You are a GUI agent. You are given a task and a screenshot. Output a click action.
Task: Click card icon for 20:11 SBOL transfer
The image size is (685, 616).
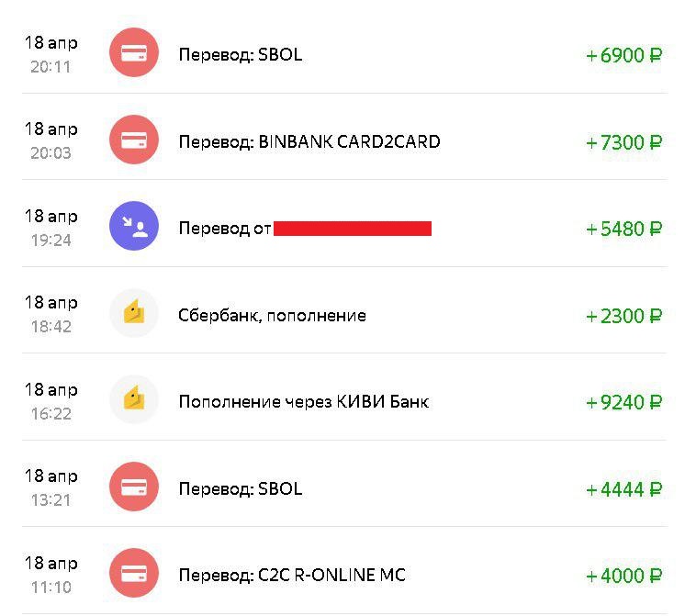tap(134, 53)
